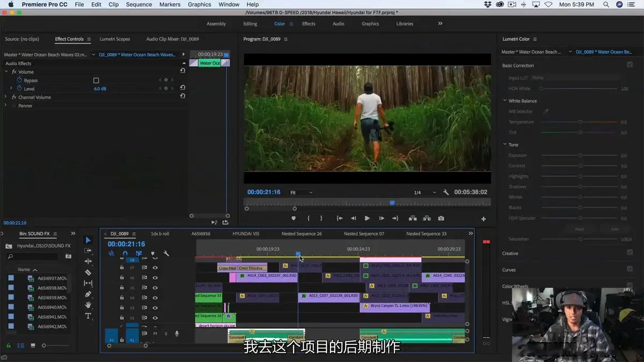Toggle nest sequence insert icon in timeline
Viewport: 644px width, 362px height.
(x=112, y=253)
